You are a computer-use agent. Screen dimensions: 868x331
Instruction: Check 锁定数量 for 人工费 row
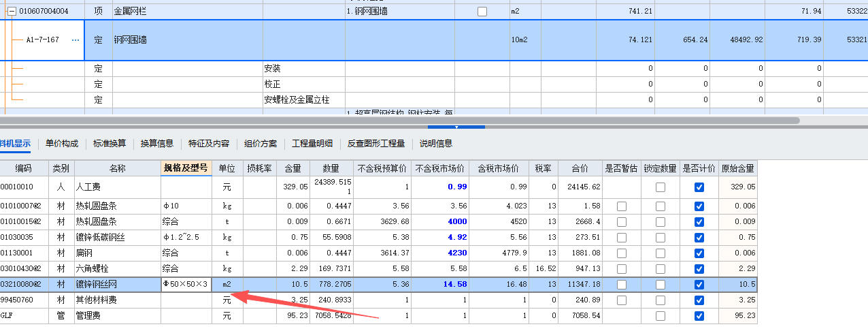(661, 187)
